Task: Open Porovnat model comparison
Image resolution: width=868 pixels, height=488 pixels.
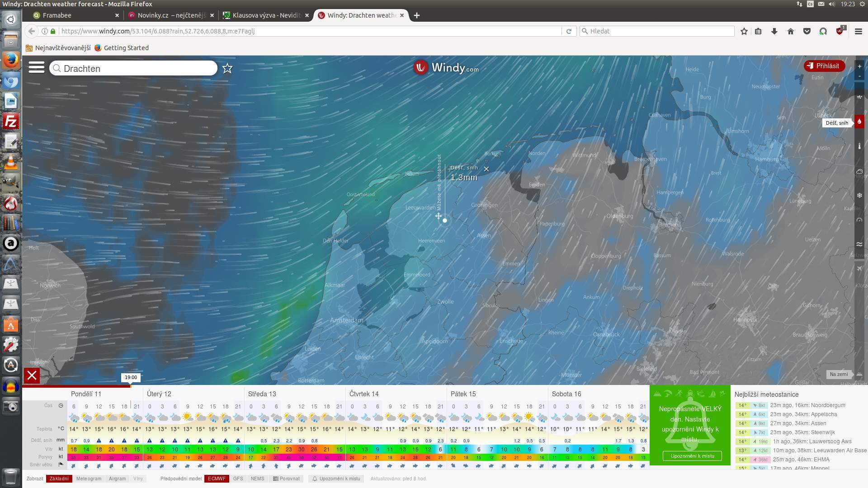Action: 287,479
